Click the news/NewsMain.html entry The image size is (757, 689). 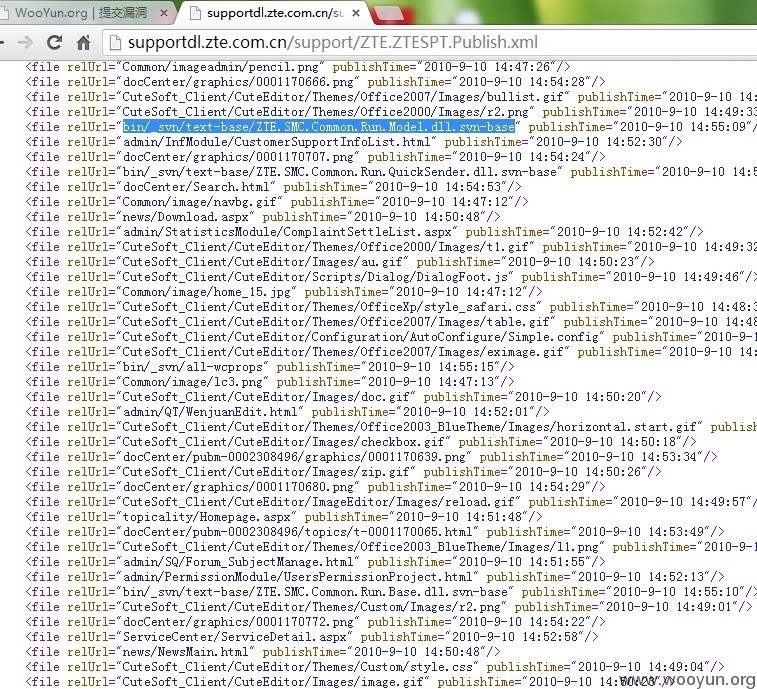click(x=263, y=651)
